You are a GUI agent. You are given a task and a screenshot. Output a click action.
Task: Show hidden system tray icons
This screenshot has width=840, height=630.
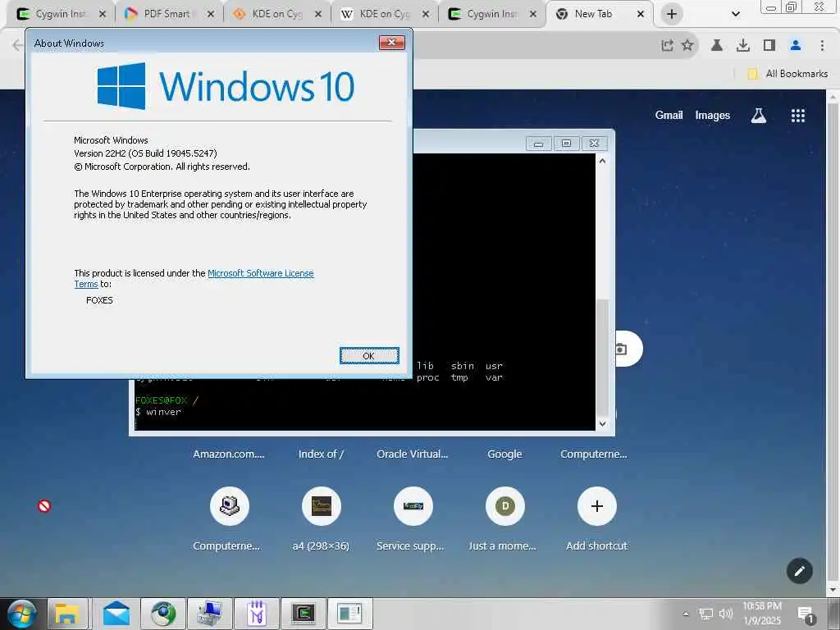[x=685, y=614]
